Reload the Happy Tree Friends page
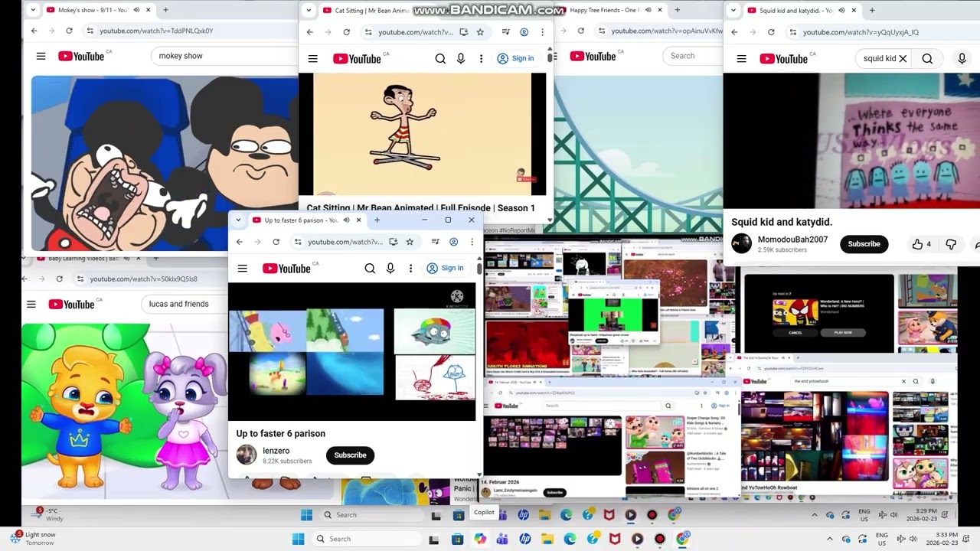The width and height of the screenshot is (980, 551). (x=580, y=31)
